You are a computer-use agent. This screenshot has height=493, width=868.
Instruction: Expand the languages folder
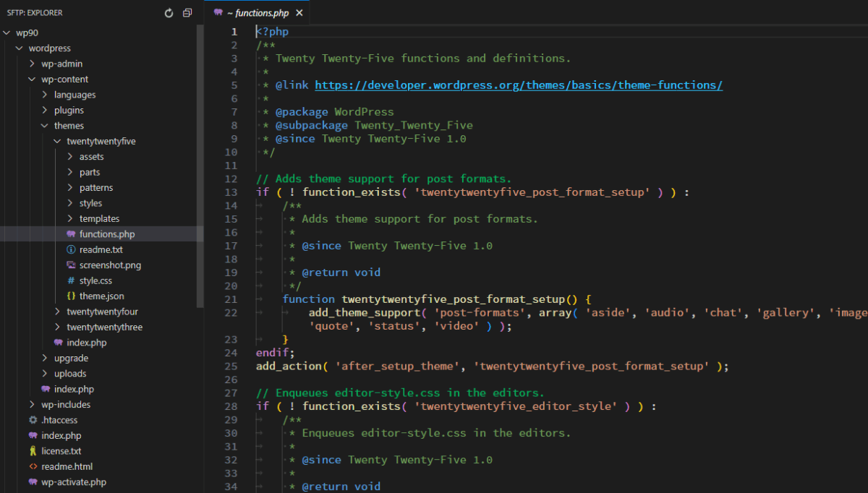tap(46, 95)
